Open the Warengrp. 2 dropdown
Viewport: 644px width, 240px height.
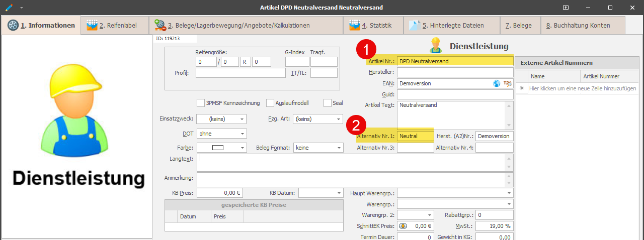point(429,215)
